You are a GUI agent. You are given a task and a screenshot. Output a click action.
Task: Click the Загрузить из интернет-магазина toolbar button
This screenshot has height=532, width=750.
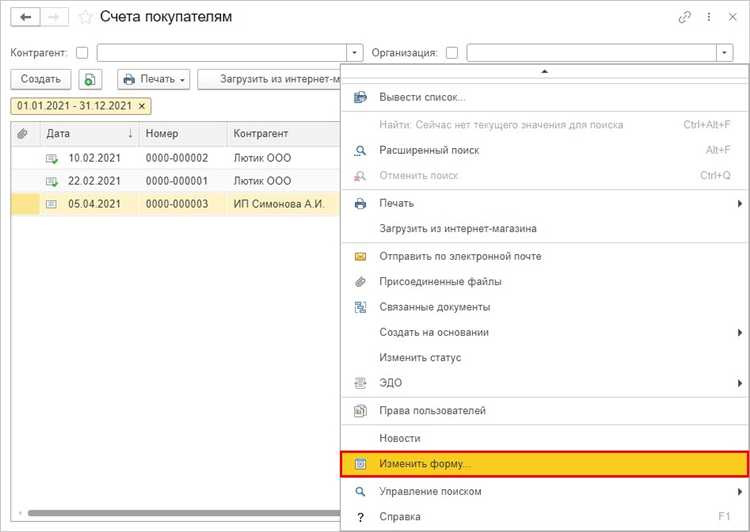(x=269, y=79)
